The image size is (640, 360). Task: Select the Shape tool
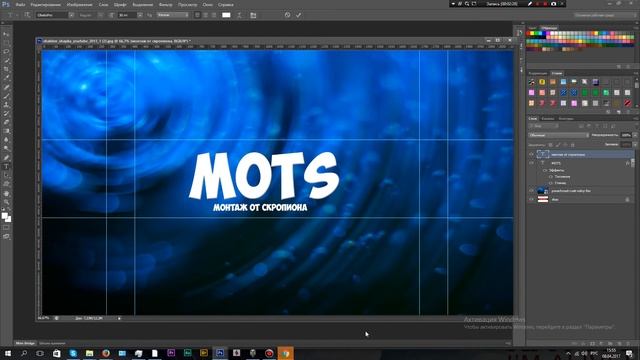[6, 184]
